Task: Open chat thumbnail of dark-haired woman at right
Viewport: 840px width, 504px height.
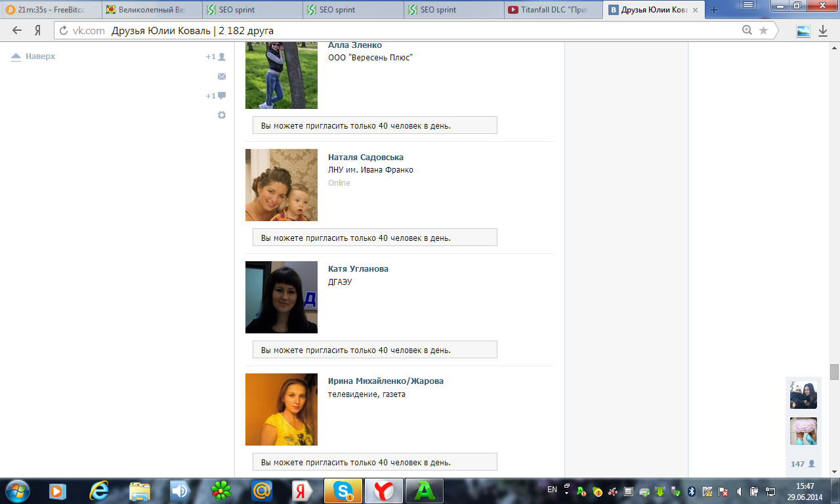Action: [803, 395]
